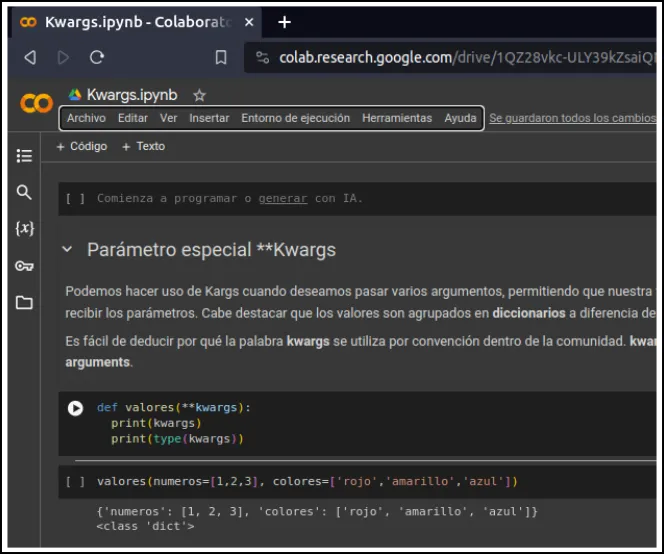Viewport: 664px width, 554px height.
Task: Click the line 'def valores(**kwargs):'
Action: pyautogui.click(x=174, y=408)
